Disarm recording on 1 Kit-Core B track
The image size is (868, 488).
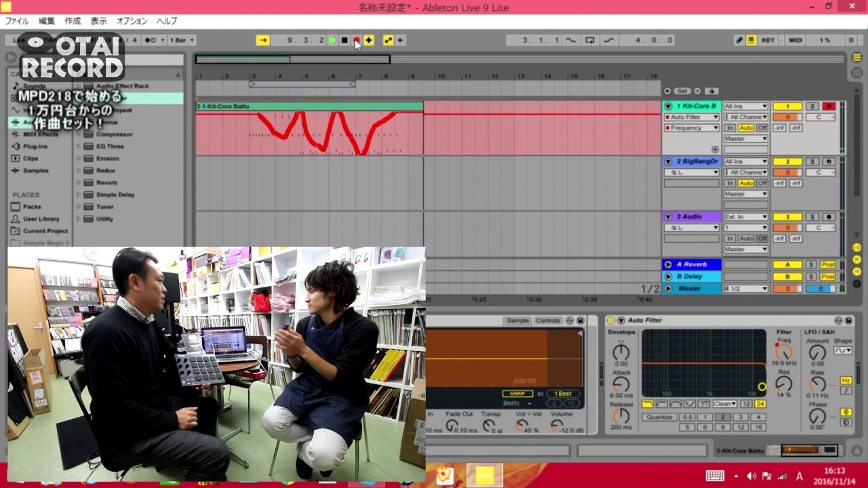[829, 106]
